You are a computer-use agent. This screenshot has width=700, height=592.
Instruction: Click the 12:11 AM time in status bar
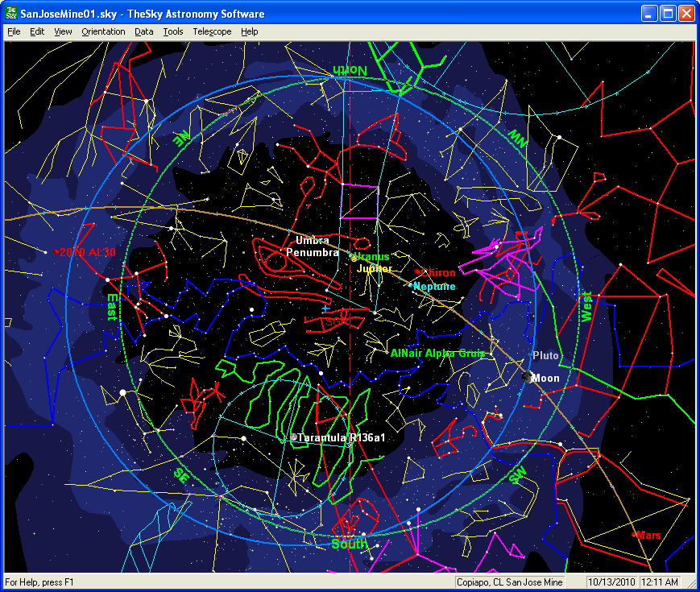[x=660, y=582]
